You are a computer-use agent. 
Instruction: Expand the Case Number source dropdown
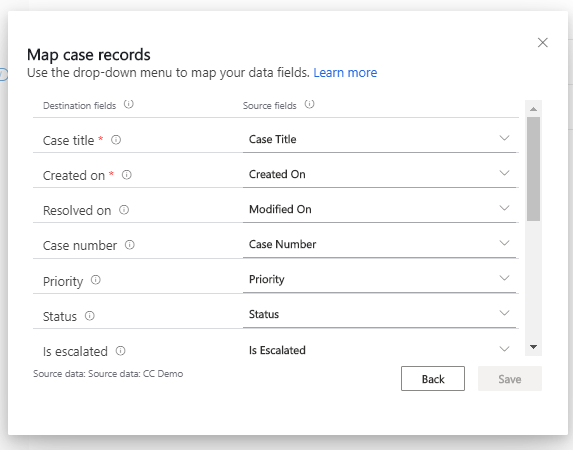click(x=380, y=244)
